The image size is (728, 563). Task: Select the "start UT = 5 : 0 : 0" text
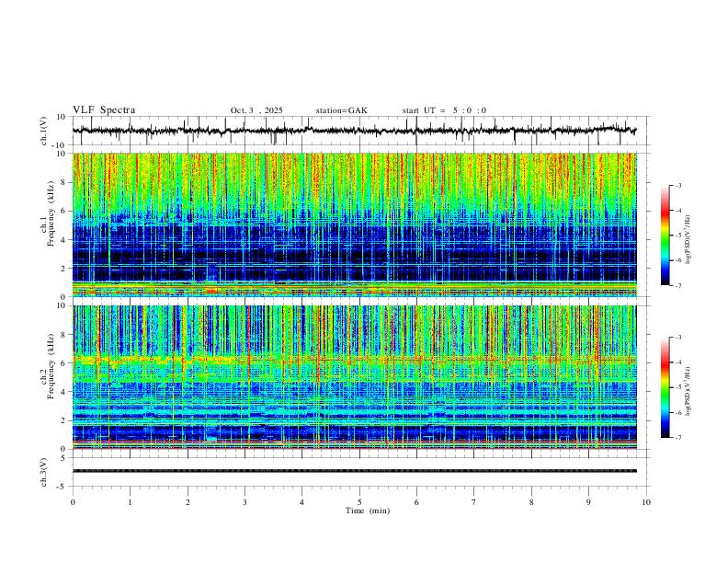(444, 110)
